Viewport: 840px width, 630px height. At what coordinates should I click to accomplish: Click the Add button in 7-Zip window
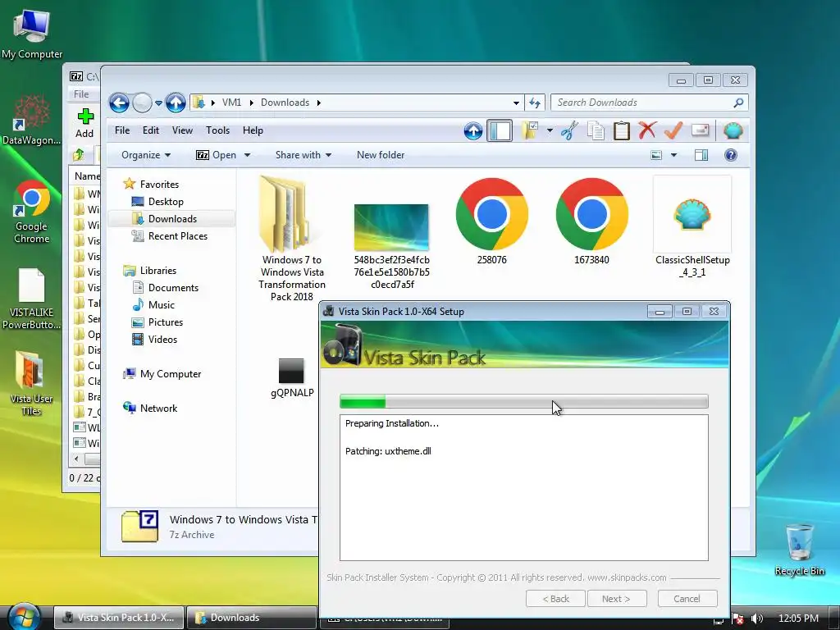[x=84, y=123]
